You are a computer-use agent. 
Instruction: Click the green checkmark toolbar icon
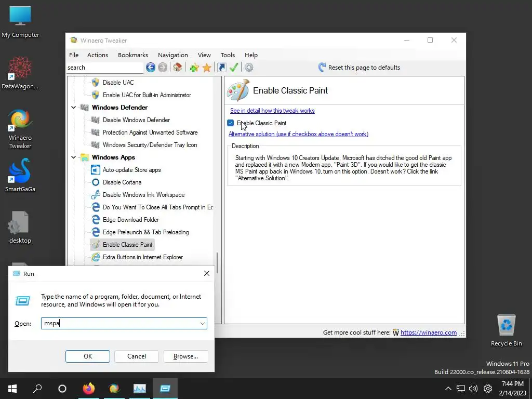coord(234,68)
